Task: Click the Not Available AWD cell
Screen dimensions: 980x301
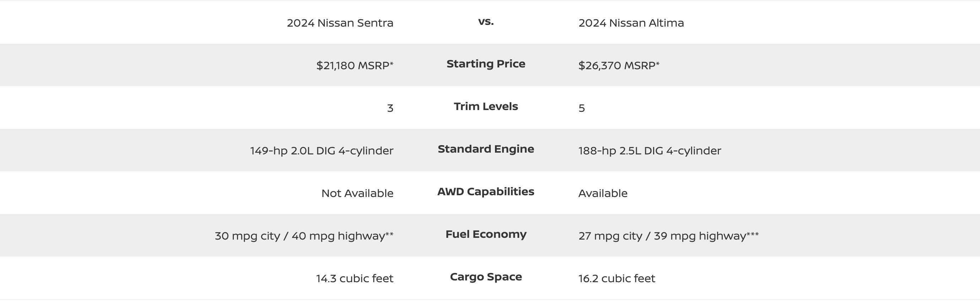Action: point(357,193)
